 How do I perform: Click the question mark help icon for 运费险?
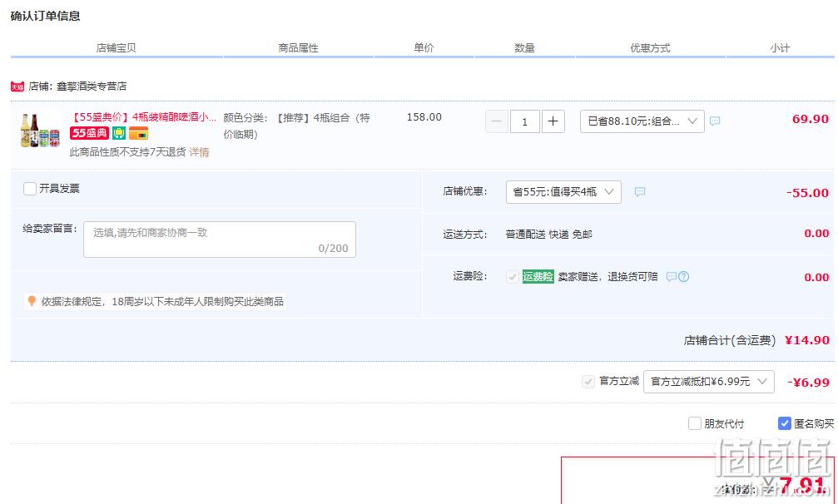(683, 277)
